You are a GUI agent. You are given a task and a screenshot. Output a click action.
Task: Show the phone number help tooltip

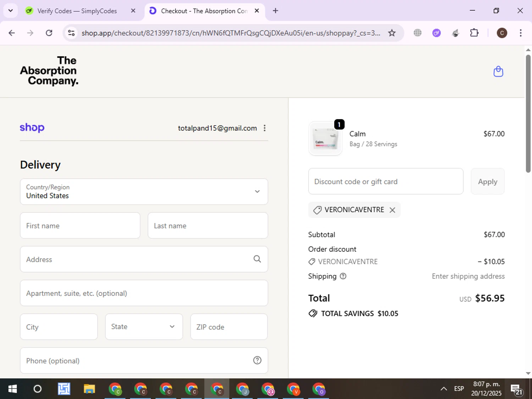[257, 360]
